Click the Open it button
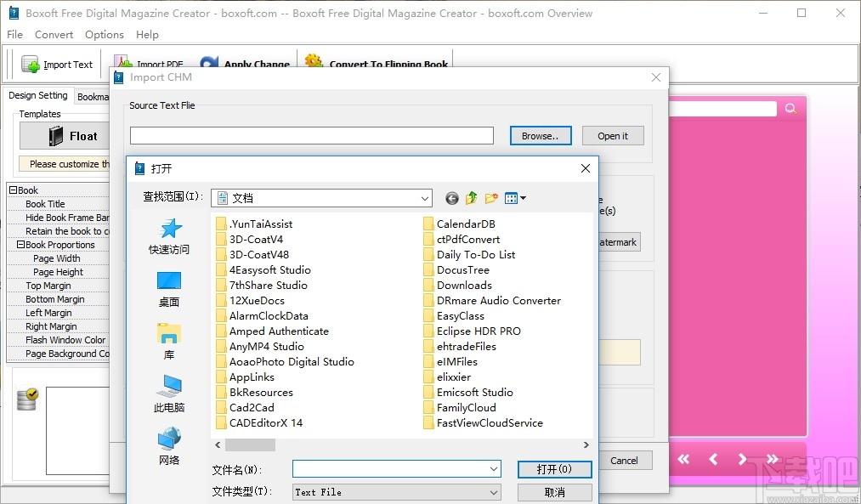Screen dimensions: 861x504 pos(613,136)
